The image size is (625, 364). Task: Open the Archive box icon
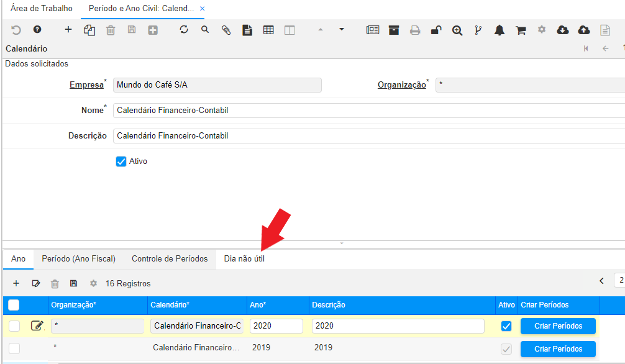(394, 30)
